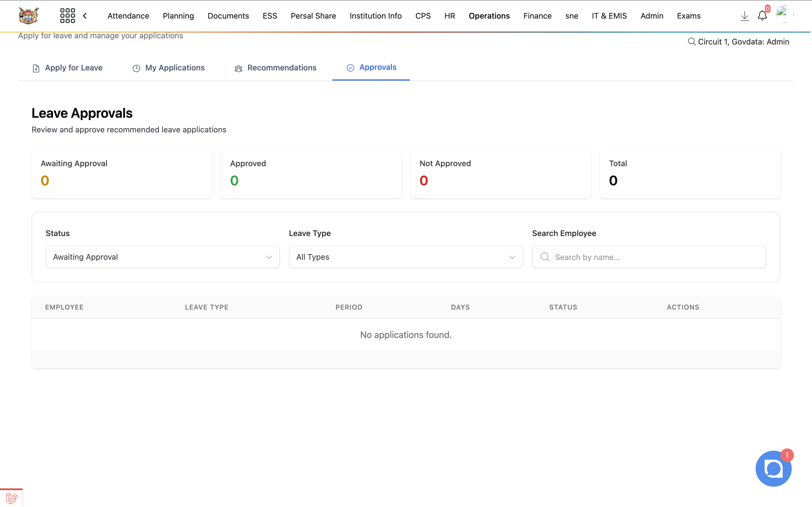Open the notifications bell
812x507 pixels.
762,16
